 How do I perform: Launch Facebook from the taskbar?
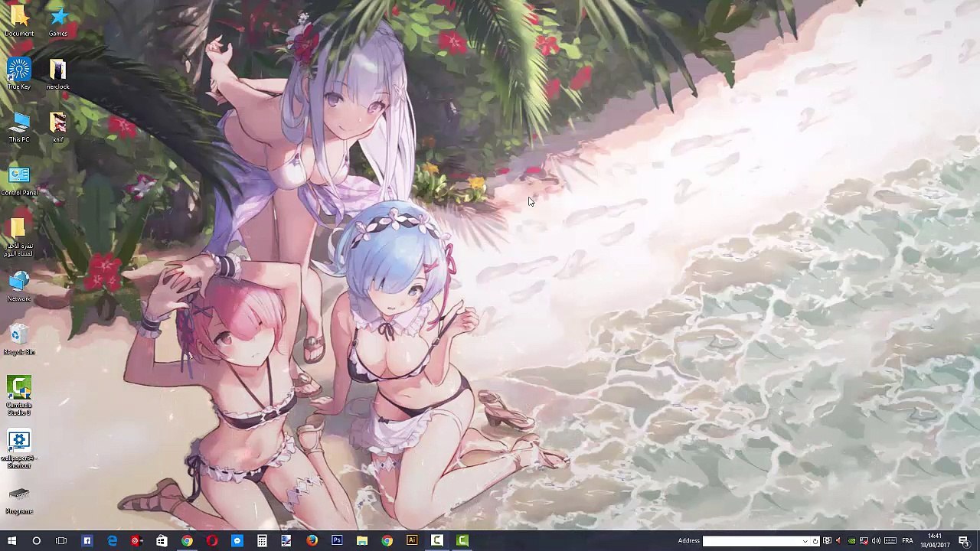(87, 540)
